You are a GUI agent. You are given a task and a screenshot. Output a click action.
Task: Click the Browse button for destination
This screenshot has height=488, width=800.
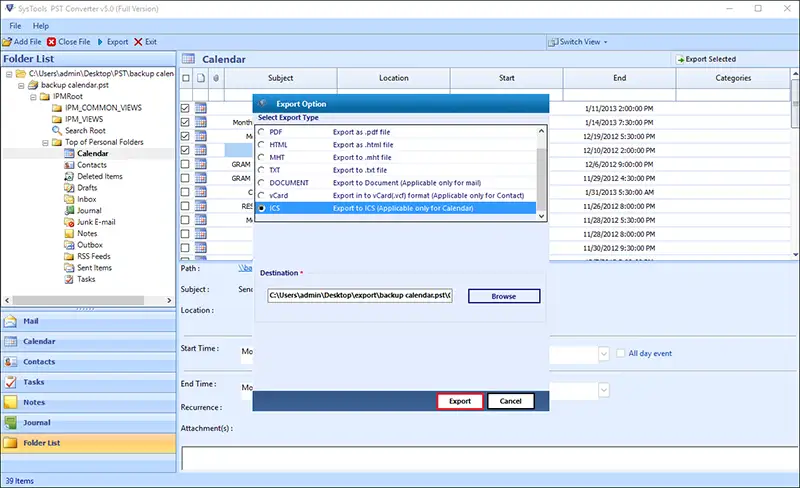[504, 296]
